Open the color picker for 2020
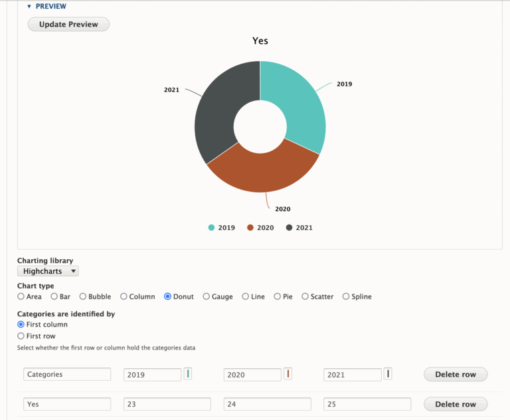Viewport: 510px width, 420px height. [288, 373]
